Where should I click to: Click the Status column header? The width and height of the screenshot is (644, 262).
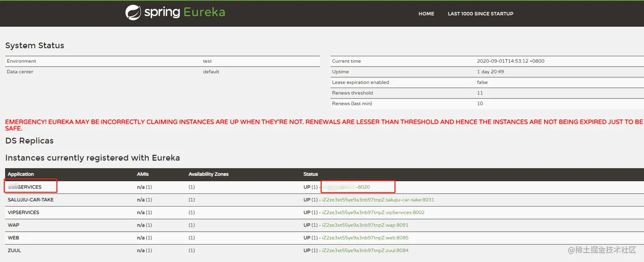tap(310, 174)
